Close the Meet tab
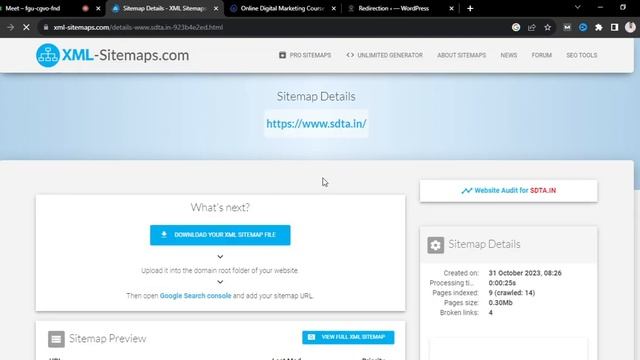The width and height of the screenshot is (640, 360). pos(98,8)
